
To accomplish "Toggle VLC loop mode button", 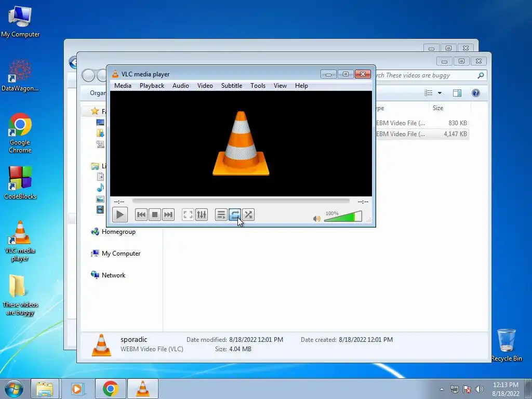I will coord(235,215).
